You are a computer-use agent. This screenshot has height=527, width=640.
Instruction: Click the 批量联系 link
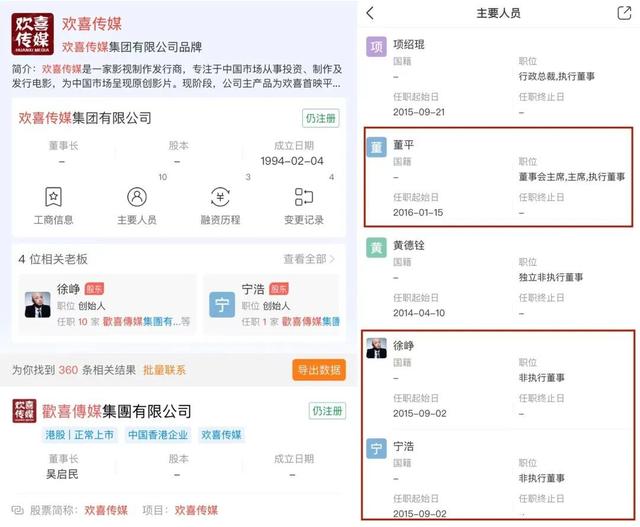(164, 370)
